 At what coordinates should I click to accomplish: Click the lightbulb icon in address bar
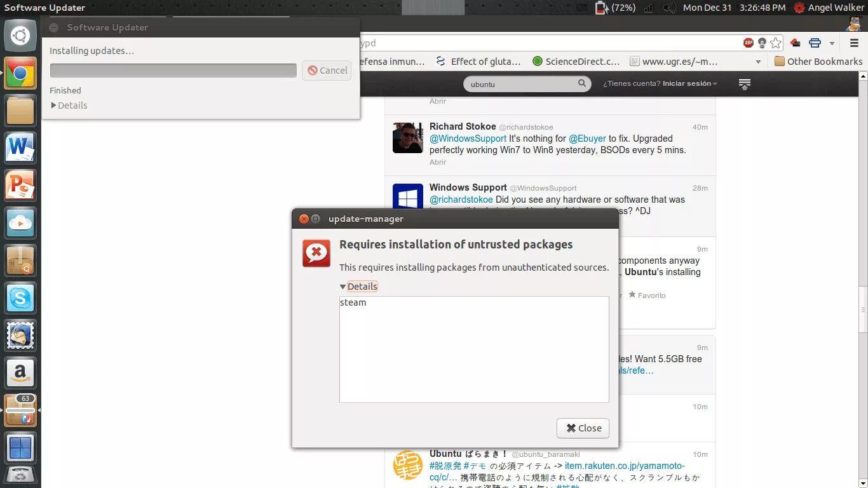[x=762, y=43]
